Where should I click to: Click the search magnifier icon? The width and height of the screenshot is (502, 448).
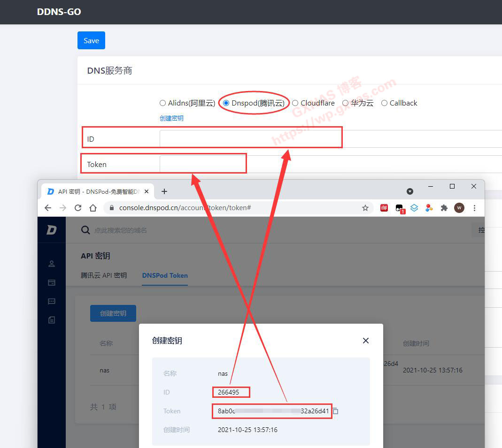pos(85,230)
